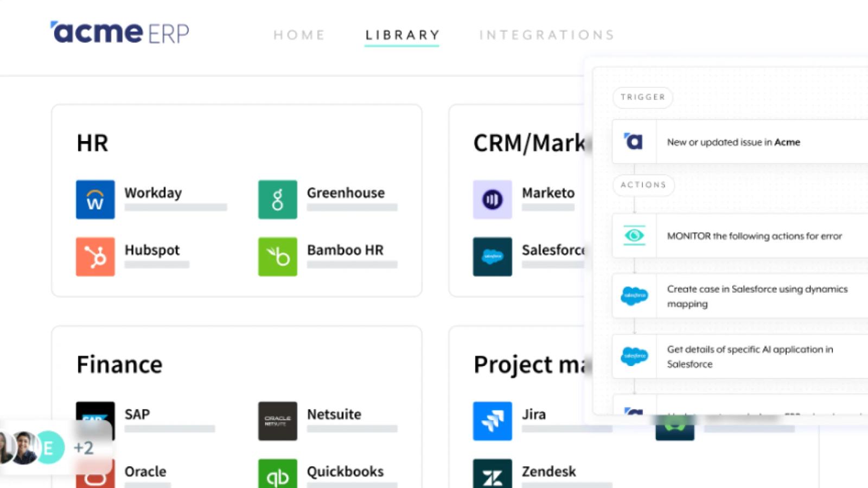Click the teal E user avatar

pyautogui.click(x=49, y=447)
